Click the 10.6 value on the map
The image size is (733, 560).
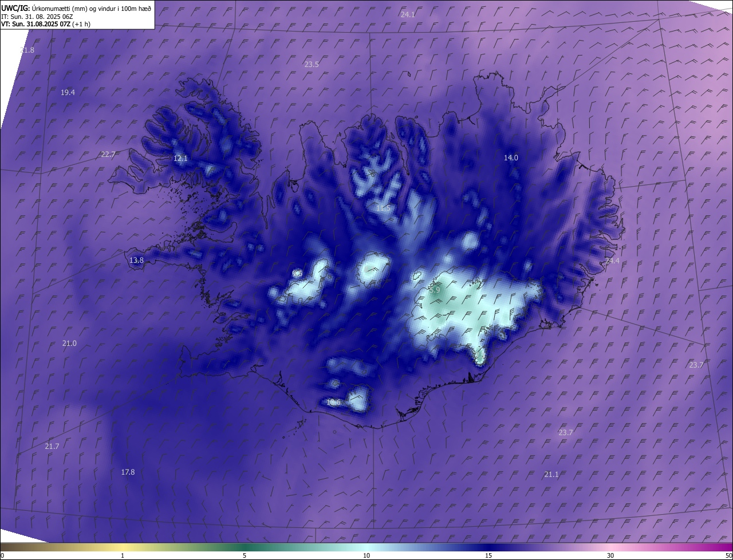click(x=333, y=403)
